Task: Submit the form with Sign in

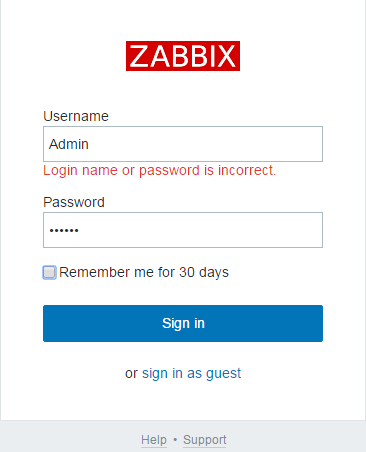Action: pos(183,323)
